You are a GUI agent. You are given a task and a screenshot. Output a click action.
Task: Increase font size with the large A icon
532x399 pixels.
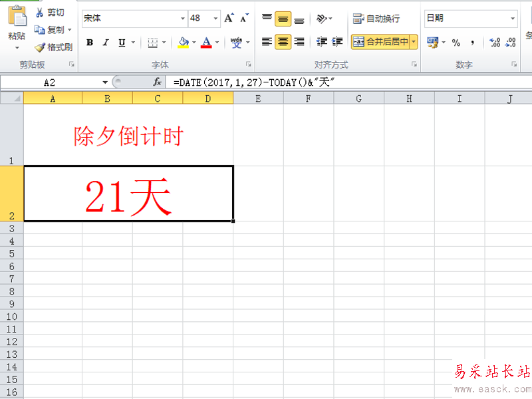(229, 18)
